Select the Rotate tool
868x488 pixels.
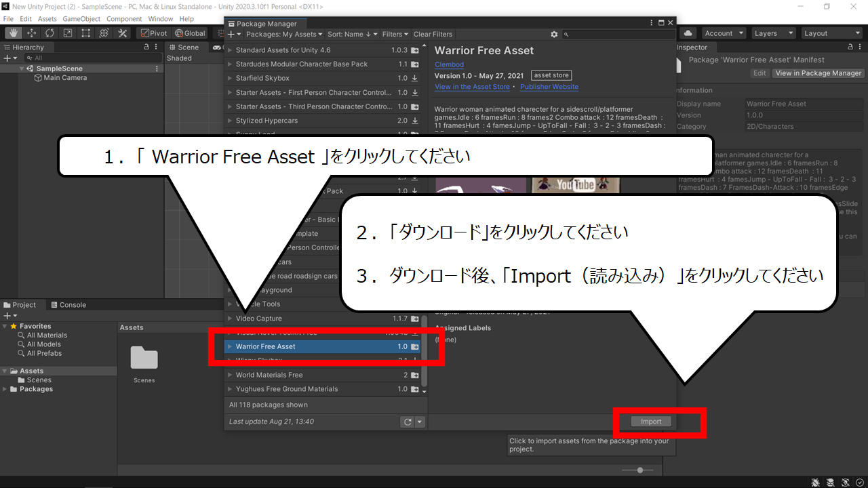(50, 33)
